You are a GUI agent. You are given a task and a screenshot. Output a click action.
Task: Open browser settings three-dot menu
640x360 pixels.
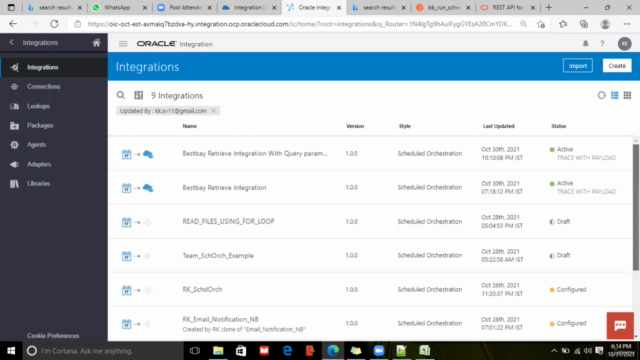pyautogui.click(x=627, y=24)
